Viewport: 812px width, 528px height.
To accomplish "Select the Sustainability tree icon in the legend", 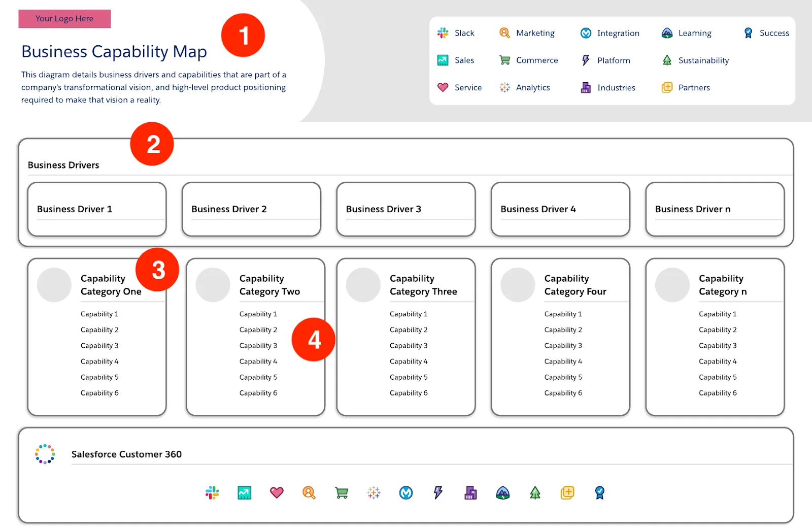I will point(667,60).
